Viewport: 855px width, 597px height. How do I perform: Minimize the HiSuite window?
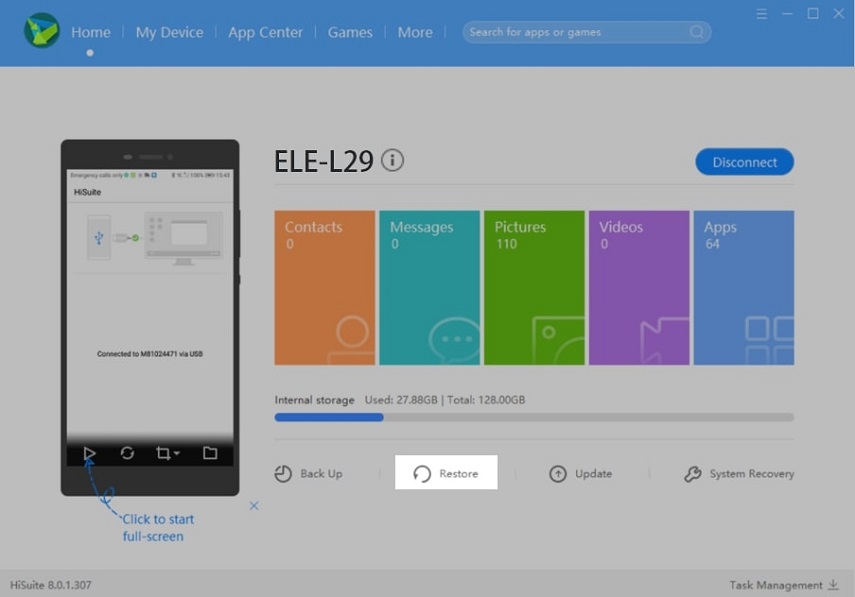(787, 14)
